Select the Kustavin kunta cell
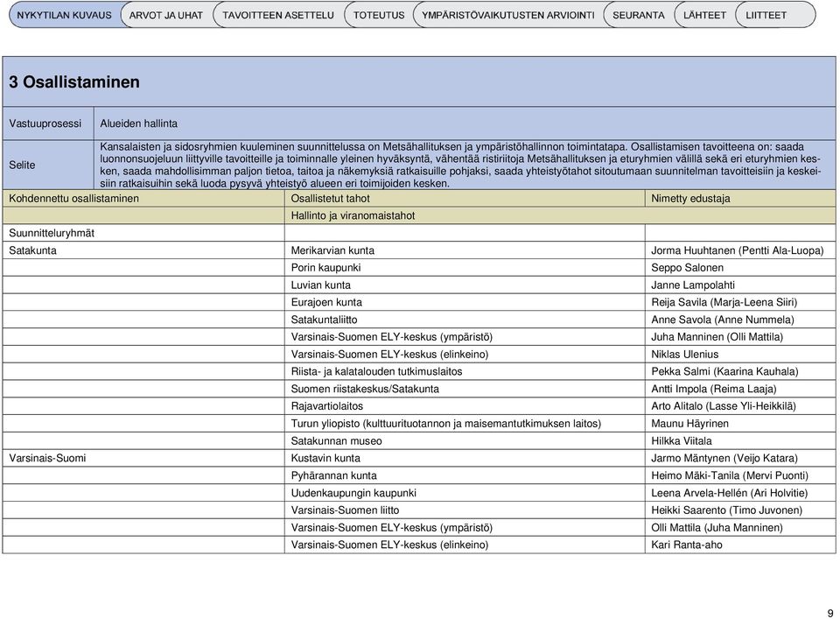The height and width of the screenshot is (619, 840). (465, 458)
